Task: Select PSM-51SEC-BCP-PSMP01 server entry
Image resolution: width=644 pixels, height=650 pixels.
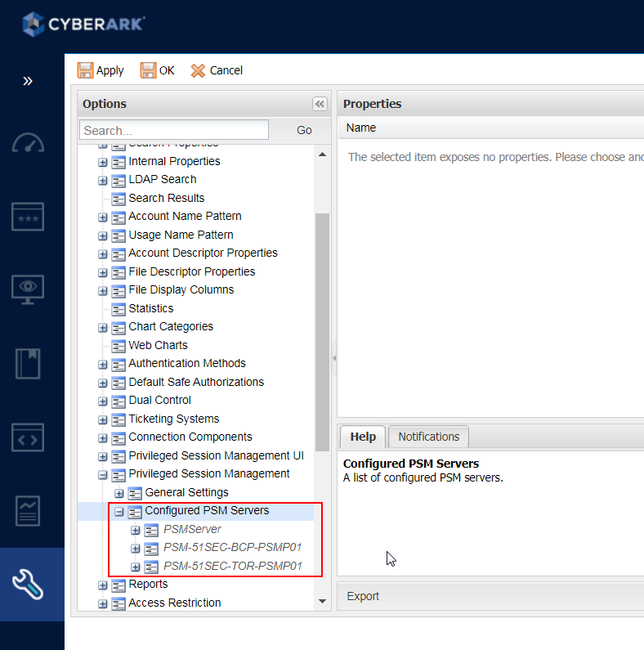Action: point(232,547)
